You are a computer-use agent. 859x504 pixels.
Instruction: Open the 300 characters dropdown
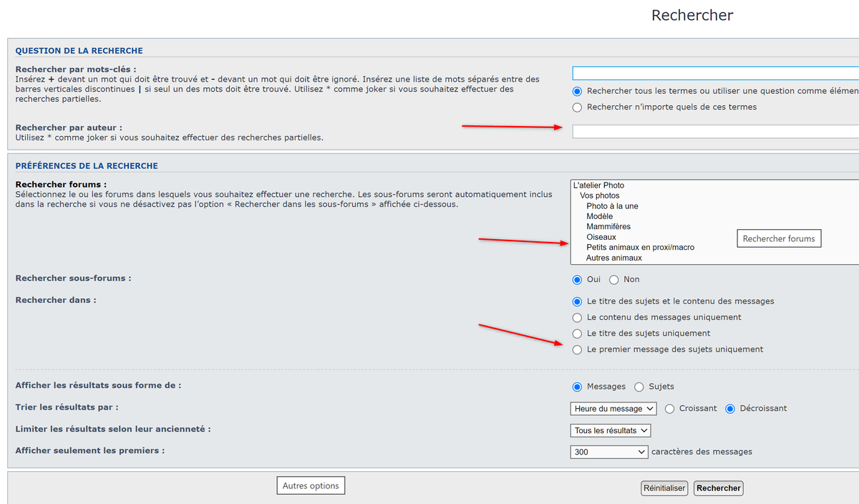point(609,452)
